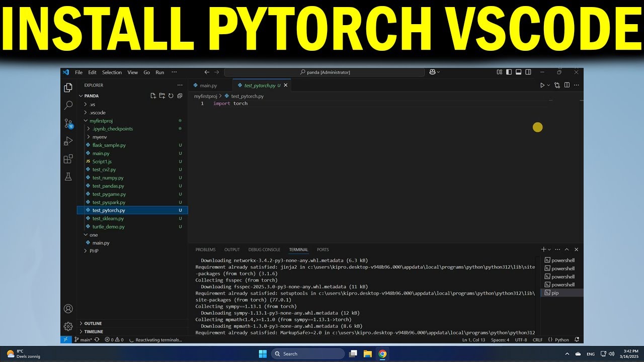Close the test_pytorch.py editor tab
The width and height of the screenshot is (644, 362).
pos(286,85)
